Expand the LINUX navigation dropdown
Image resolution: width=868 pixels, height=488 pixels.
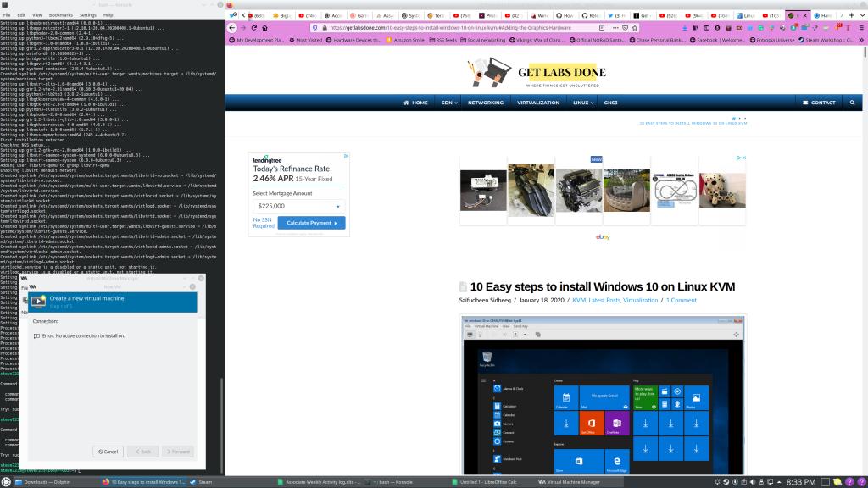tap(583, 103)
